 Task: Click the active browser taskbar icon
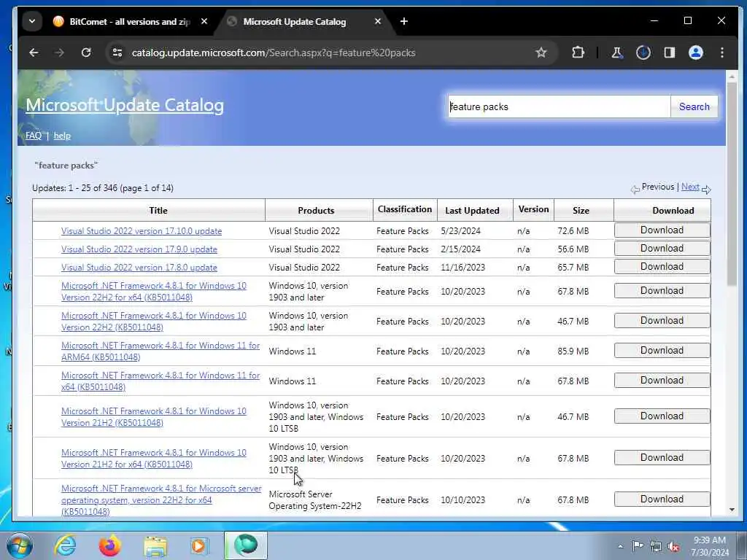(x=246, y=545)
